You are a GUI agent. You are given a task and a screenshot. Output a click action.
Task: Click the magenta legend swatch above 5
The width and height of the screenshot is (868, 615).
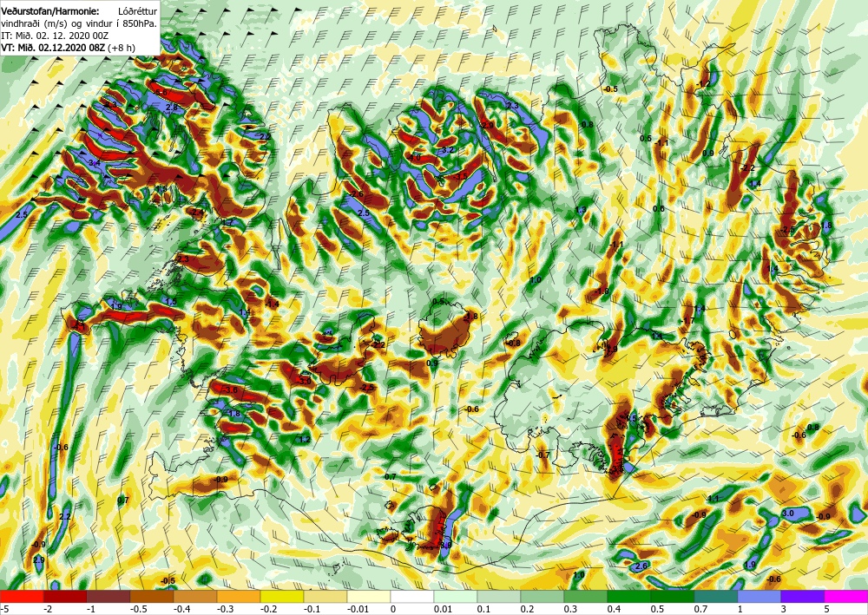845,597
